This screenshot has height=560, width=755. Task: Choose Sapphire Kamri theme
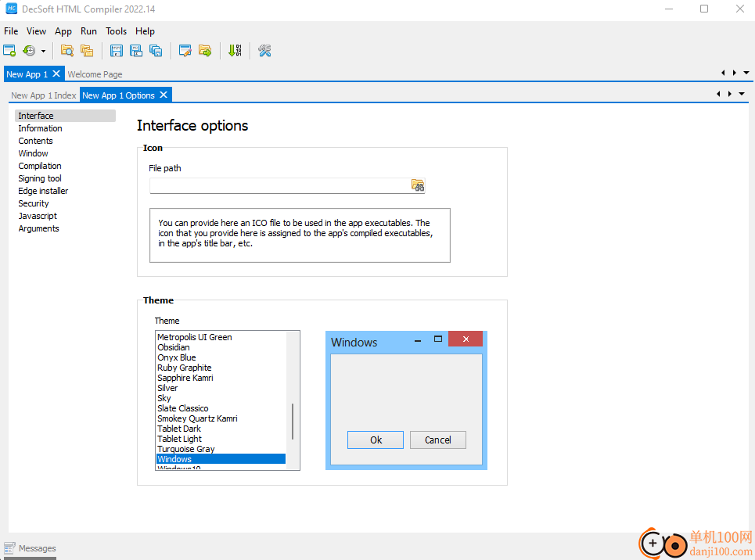(x=221, y=378)
